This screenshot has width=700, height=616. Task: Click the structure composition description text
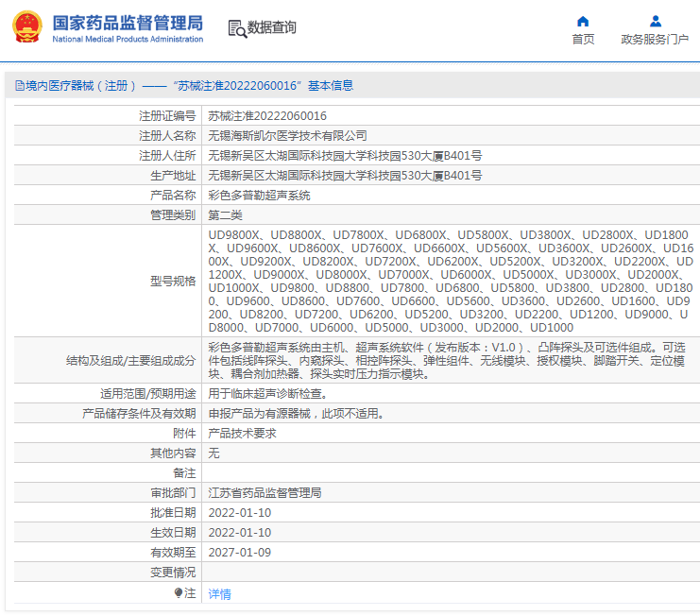447,361
